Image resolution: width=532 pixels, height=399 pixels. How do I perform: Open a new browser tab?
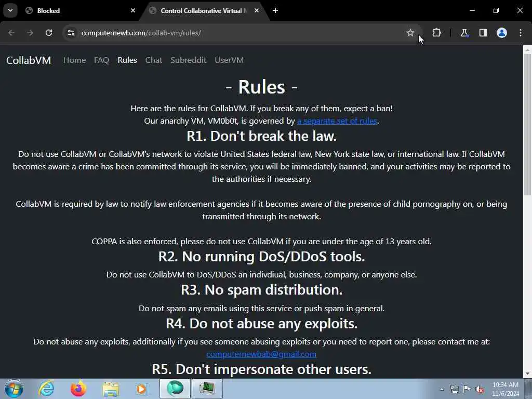point(275,10)
